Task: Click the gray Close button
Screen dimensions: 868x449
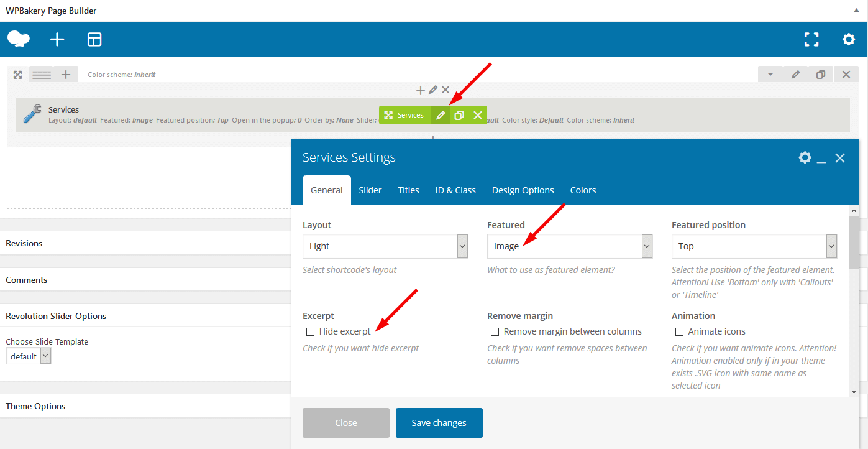Action: (346, 423)
